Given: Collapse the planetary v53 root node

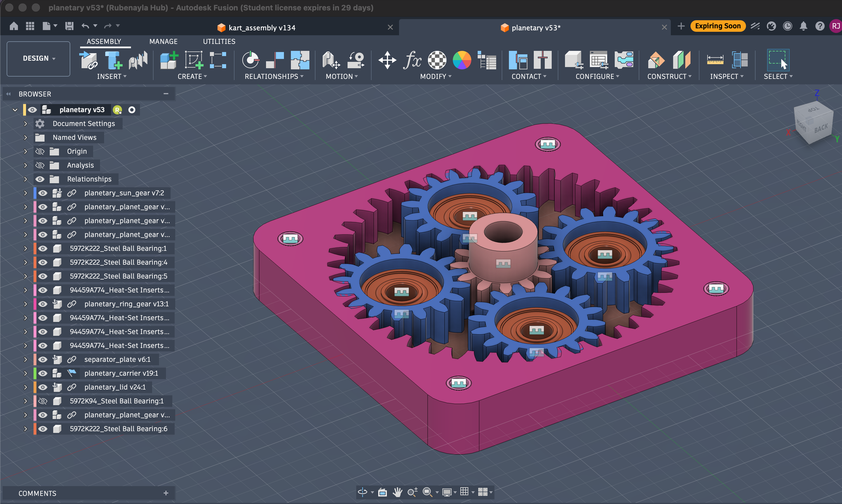Looking at the screenshot, I should [15, 110].
